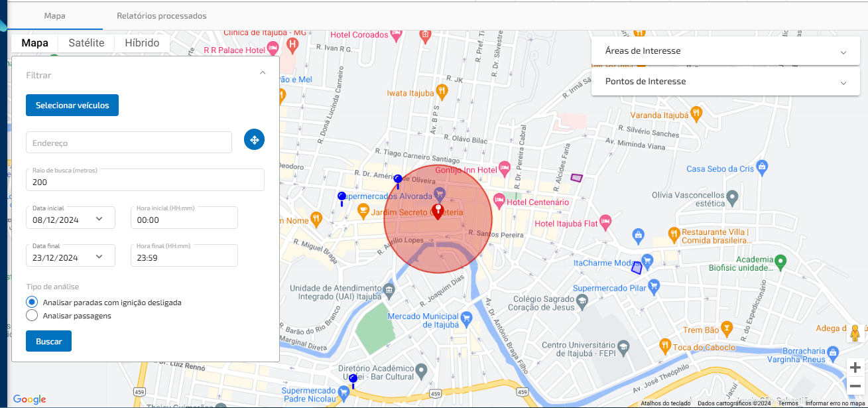Image resolution: width=868 pixels, height=408 pixels.
Task: Click the UAI Itajubá building marker
Action: point(389,289)
